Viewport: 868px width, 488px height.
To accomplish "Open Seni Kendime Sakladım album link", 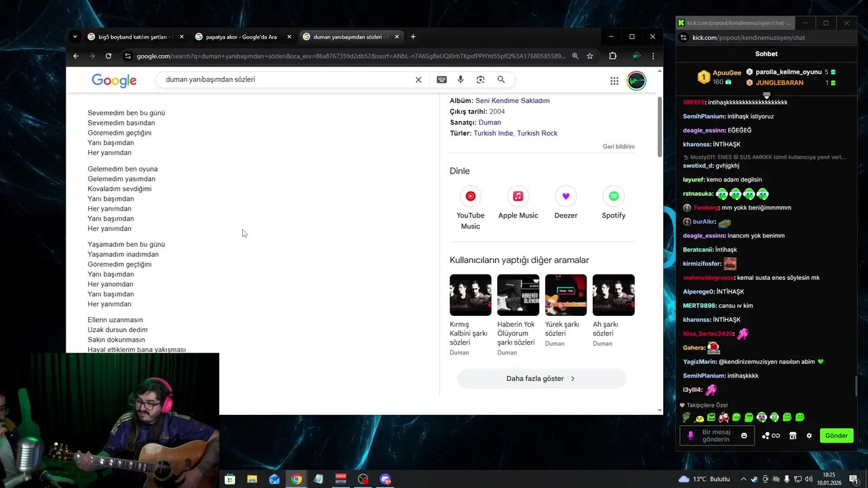I will 513,100.
